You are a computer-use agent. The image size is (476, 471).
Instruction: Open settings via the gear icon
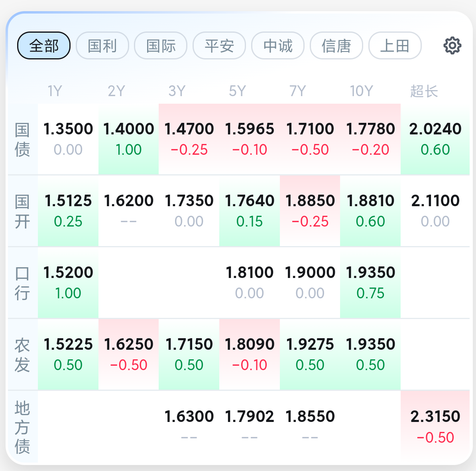pyautogui.click(x=452, y=46)
